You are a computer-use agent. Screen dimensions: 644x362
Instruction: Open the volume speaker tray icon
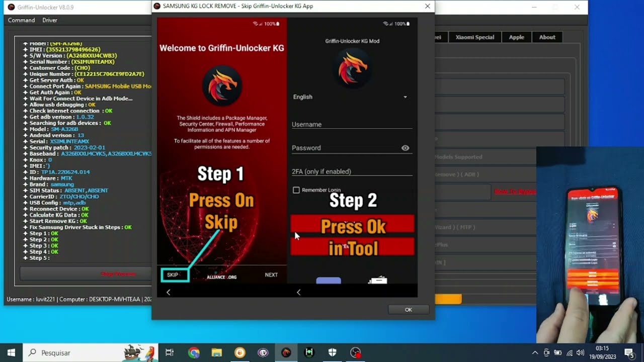click(580, 352)
